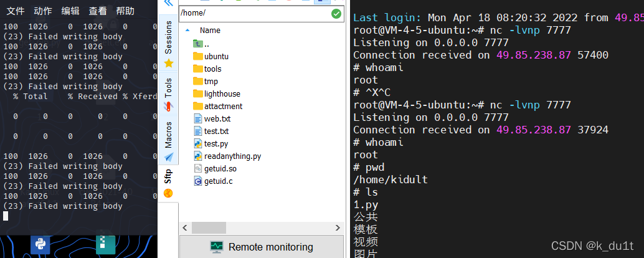Open the 编辑 menu in Kali terminal
This screenshot has width=644, height=258.
(x=70, y=11)
